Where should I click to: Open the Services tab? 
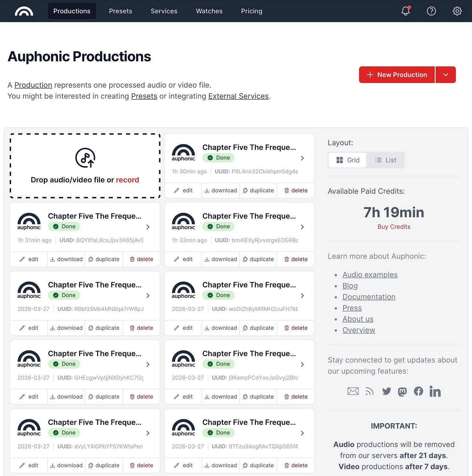click(164, 11)
